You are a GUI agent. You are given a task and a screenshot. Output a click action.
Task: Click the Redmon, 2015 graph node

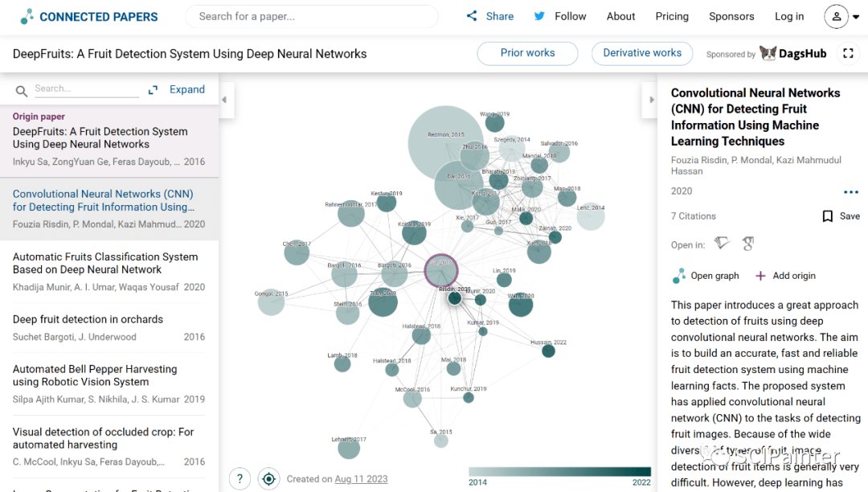445,143
